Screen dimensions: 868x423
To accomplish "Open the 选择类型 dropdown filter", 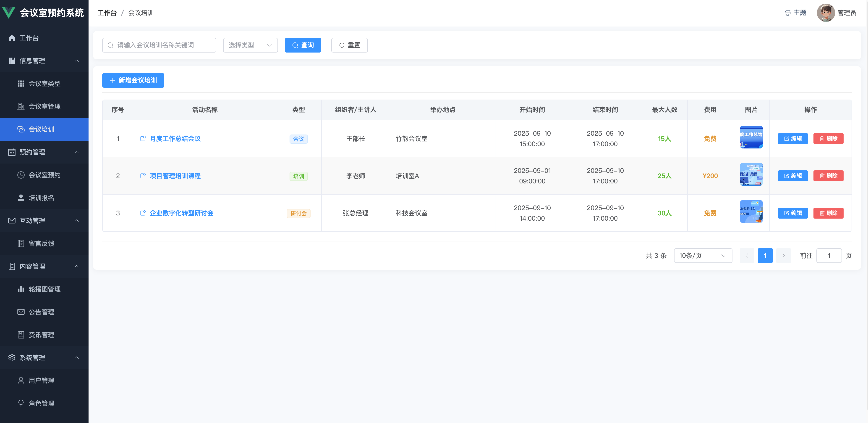I will [x=250, y=45].
